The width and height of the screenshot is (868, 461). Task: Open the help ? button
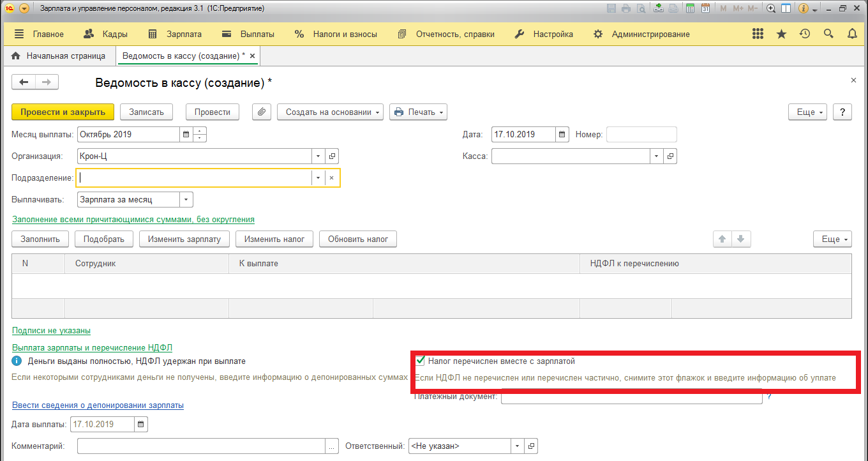(842, 112)
